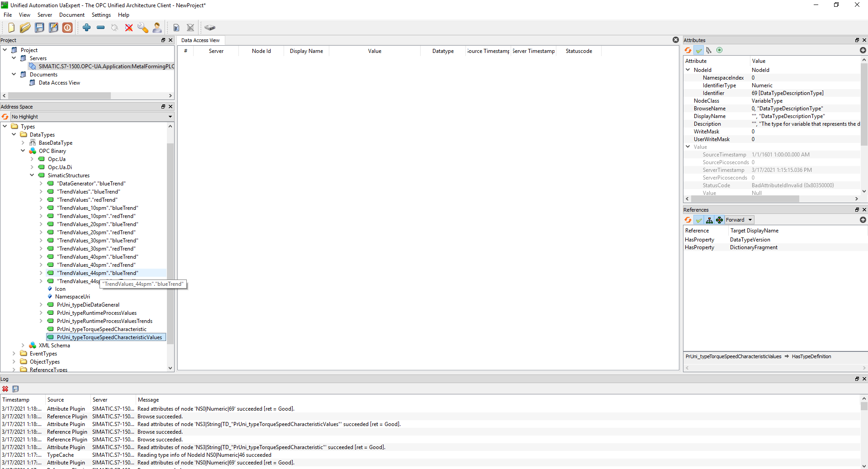
Task: Close the Address Space panel
Action: pyautogui.click(x=171, y=107)
